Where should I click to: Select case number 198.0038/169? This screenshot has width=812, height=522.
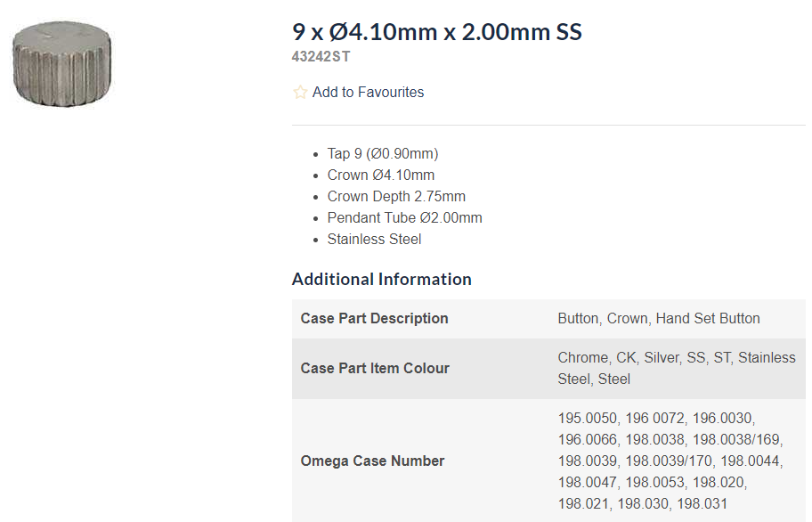pos(736,439)
